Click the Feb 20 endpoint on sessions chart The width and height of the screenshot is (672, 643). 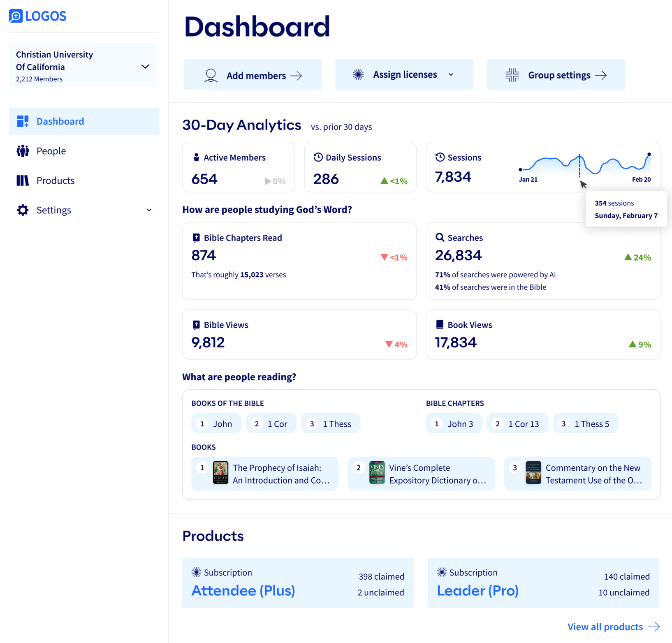pos(649,155)
